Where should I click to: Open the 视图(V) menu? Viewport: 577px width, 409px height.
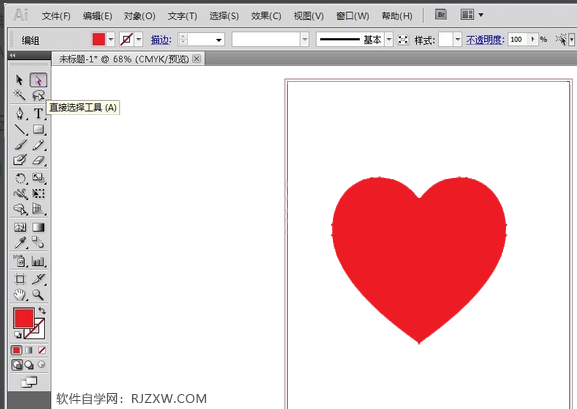(309, 16)
